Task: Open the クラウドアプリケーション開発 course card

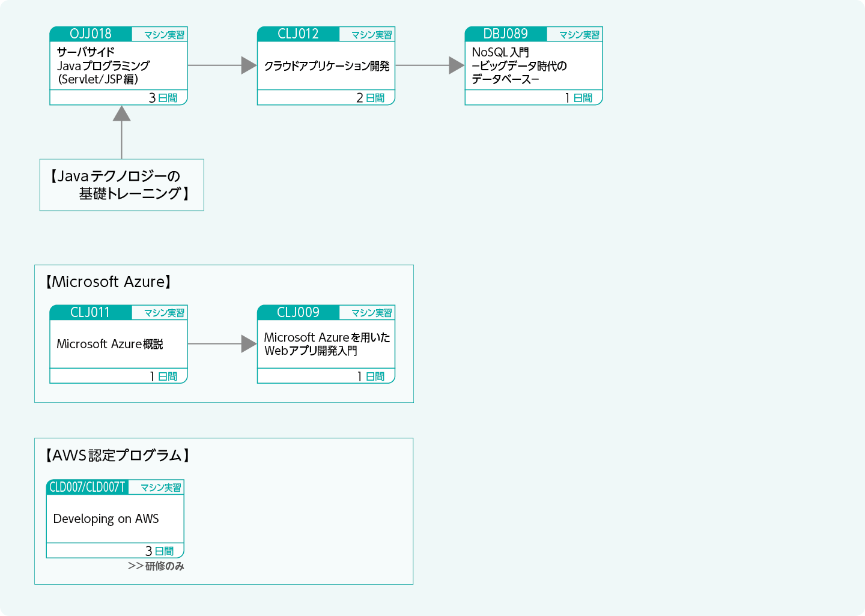Action: pyautogui.click(x=326, y=65)
